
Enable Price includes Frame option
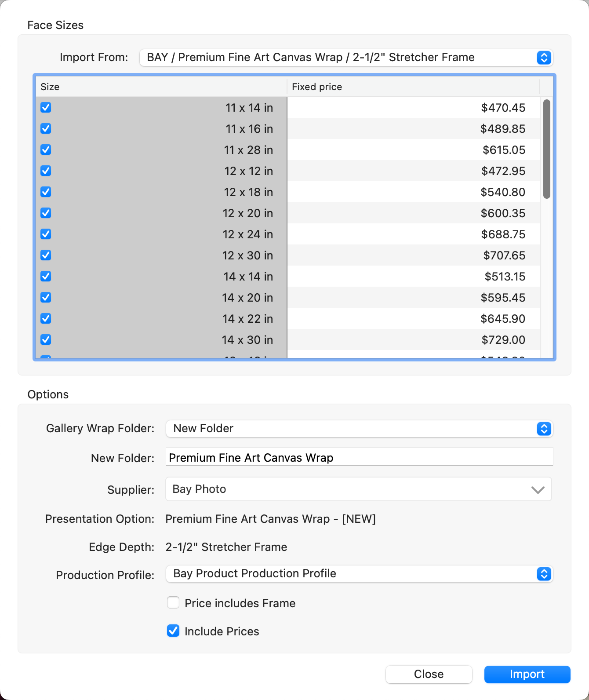pyautogui.click(x=173, y=603)
